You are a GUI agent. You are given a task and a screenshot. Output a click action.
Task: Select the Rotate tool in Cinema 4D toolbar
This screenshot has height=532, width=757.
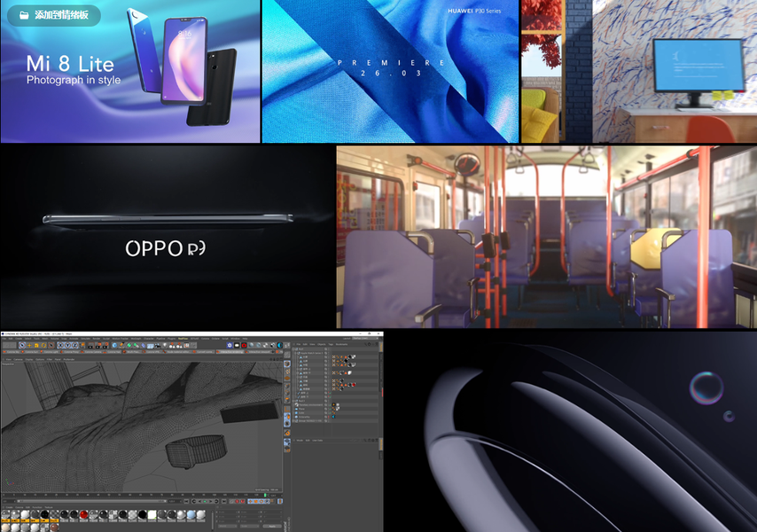click(x=43, y=345)
